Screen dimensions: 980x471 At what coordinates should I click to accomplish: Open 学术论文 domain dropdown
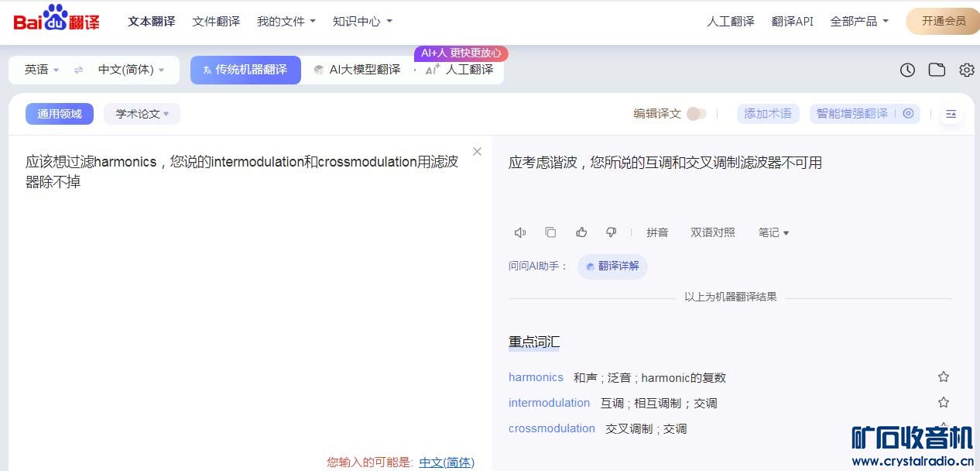click(142, 114)
